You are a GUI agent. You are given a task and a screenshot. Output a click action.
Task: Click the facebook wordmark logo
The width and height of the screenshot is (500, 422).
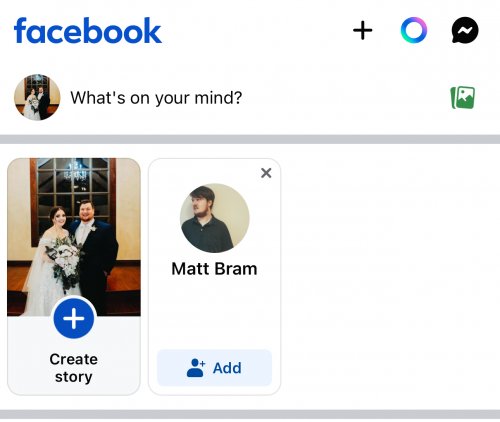[x=88, y=31]
